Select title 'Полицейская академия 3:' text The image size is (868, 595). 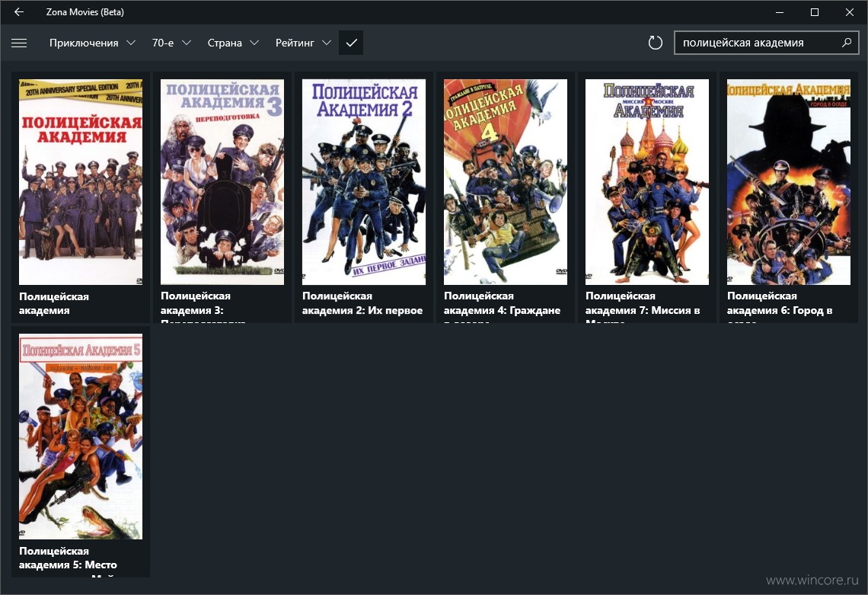click(x=196, y=303)
